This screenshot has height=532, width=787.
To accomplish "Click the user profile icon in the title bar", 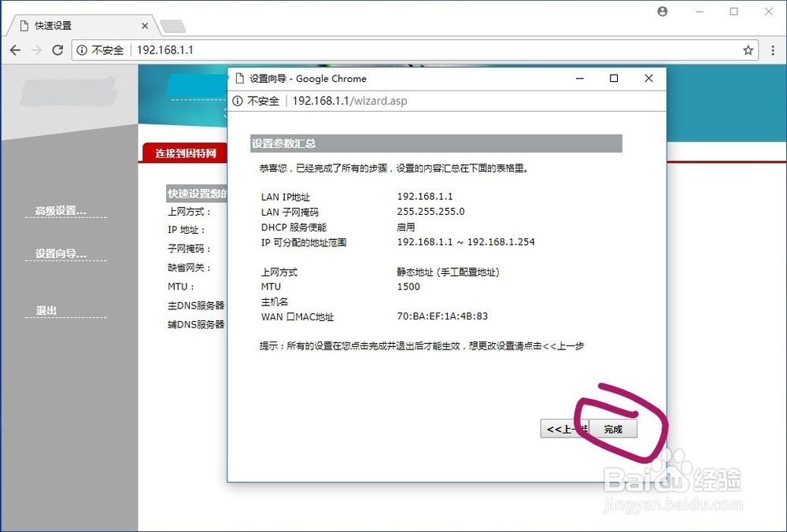I will click(x=662, y=11).
